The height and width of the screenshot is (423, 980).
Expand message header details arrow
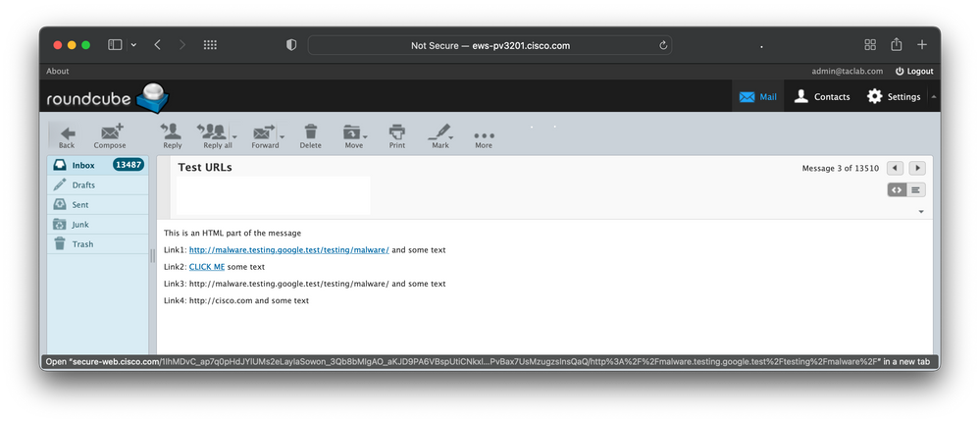(921, 212)
